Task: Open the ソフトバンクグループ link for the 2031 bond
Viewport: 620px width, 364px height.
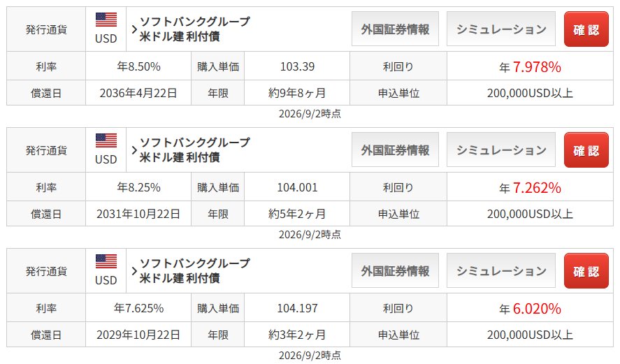Action: point(195,143)
